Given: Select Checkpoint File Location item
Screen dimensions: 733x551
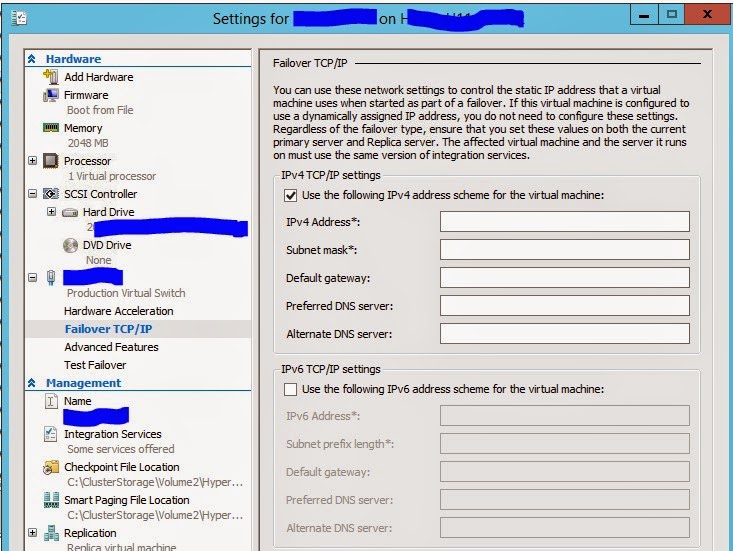Looking at the screenshot, I should click(122, 467).
